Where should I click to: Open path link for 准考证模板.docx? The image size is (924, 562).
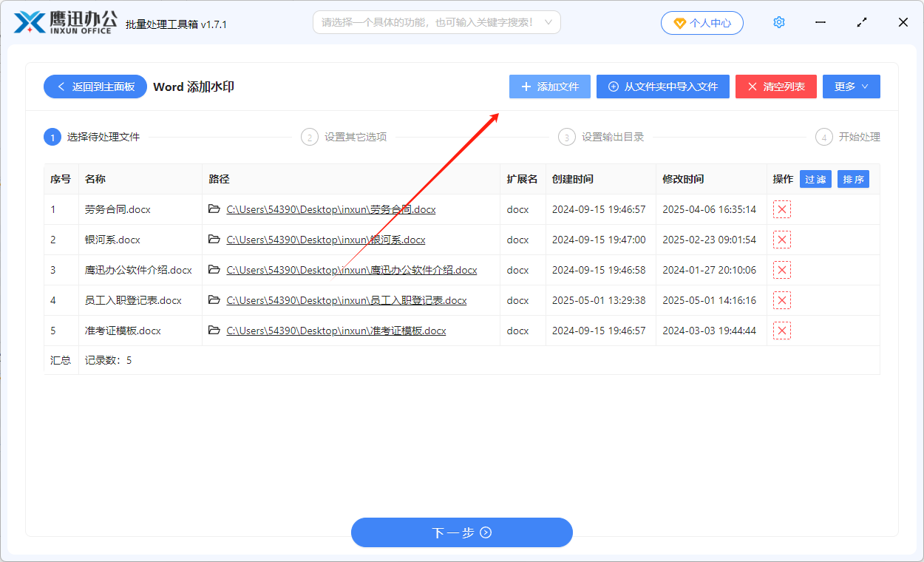tap(336, 331)
